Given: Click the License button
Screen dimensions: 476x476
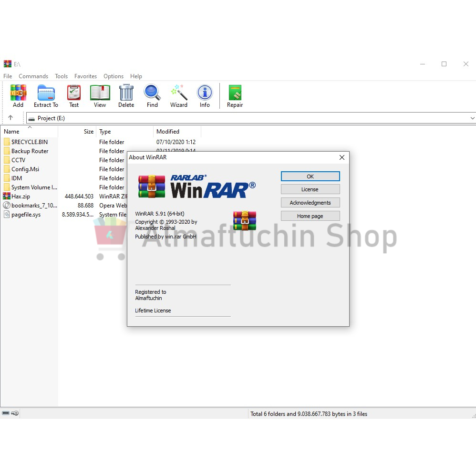Looking at the screenshot, I should [x=310, y=189].
